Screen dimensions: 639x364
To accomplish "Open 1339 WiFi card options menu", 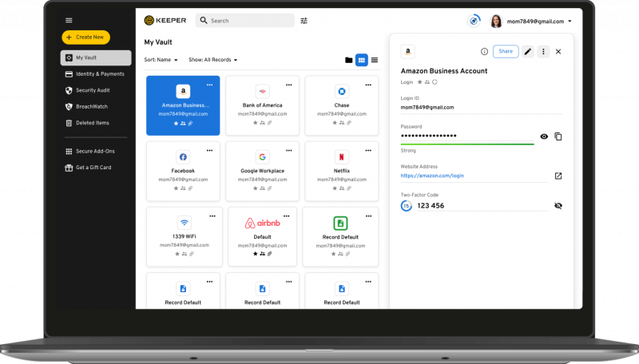I will click(212, 216).
